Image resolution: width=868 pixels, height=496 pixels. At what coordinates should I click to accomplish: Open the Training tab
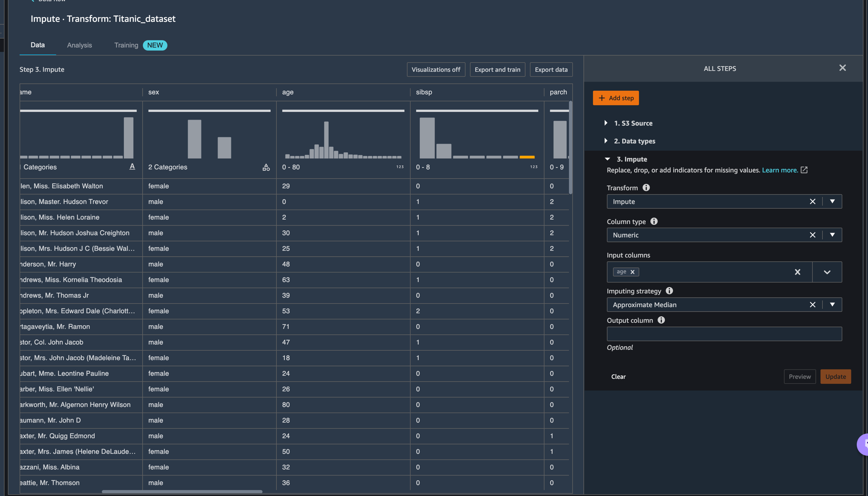(126, 45)
